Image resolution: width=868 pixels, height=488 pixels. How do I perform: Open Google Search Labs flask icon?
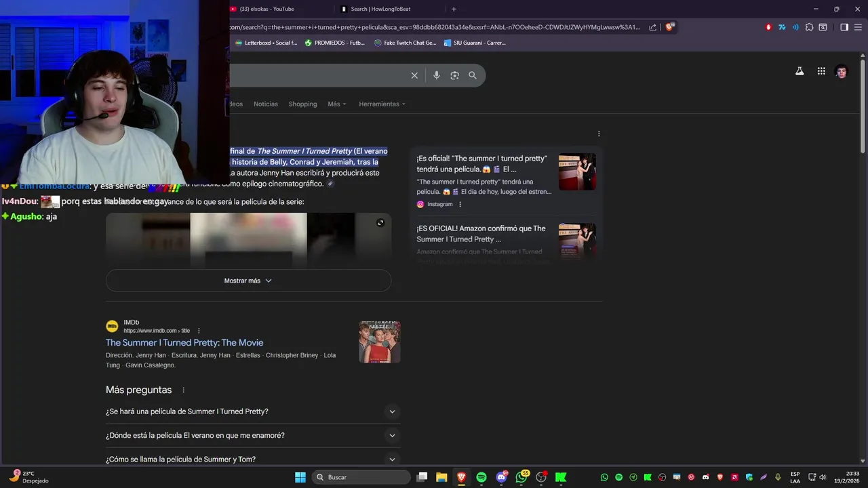pyautogui.click(x=800, y=71)
